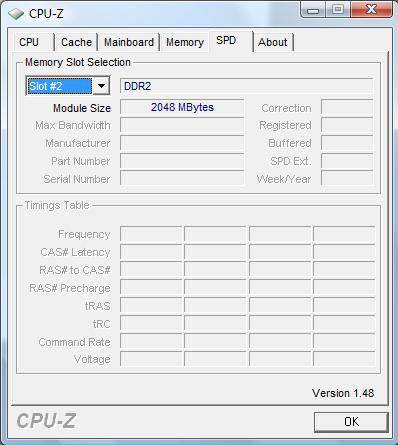Click the SPD Ext. label
The image size is (398, 445).
(291, 162)
